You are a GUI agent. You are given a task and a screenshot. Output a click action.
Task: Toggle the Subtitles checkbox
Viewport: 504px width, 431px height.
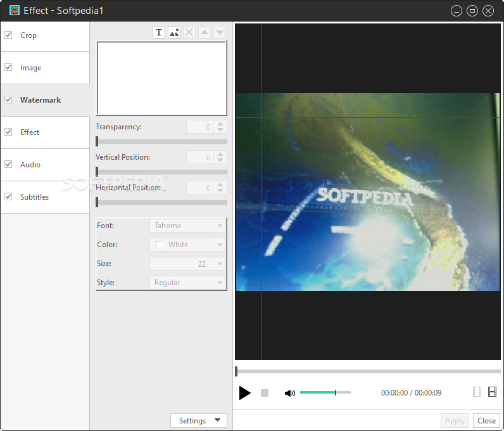(x=8, y=196)
